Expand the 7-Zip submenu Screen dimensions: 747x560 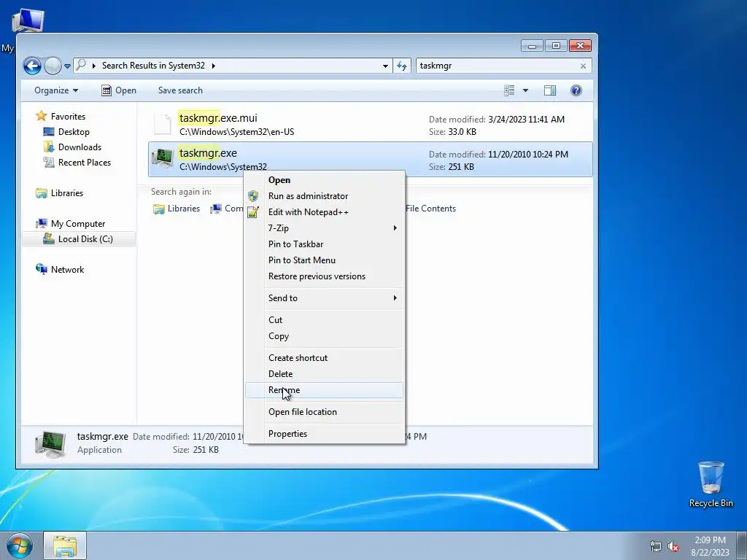tap(324, 228)
